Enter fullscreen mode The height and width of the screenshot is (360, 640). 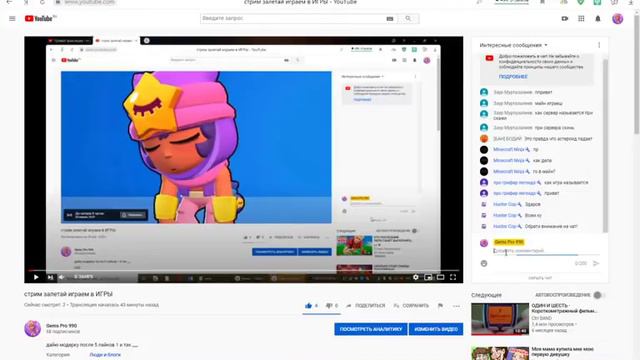[453, 277]
